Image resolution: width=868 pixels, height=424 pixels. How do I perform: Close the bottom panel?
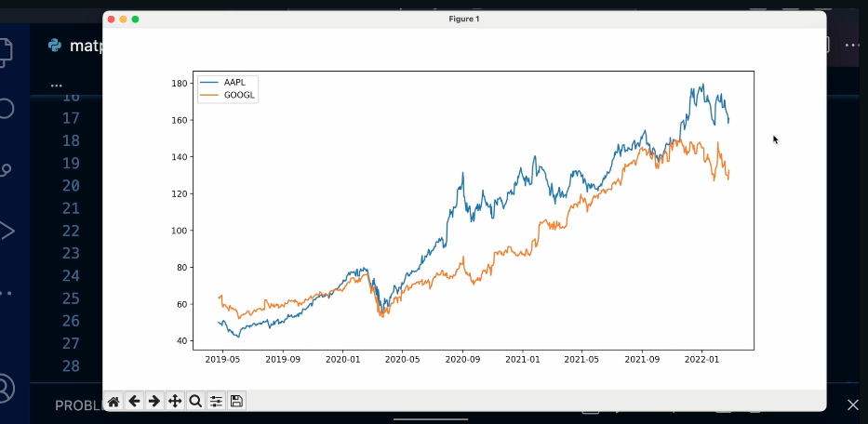[852, 405]
